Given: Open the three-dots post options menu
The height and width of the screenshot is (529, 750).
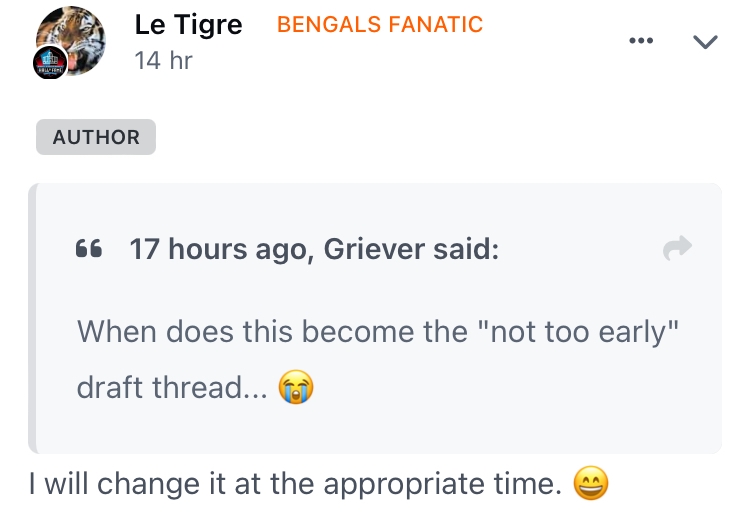Looking at the screenshot, I should click(x=641, y=41).
